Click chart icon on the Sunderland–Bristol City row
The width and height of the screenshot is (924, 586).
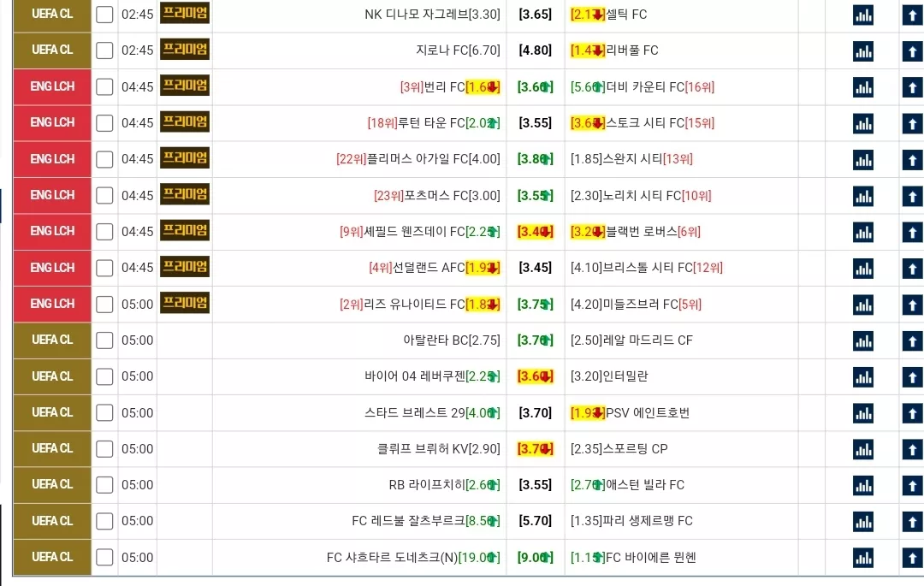[x=863, y=269]
